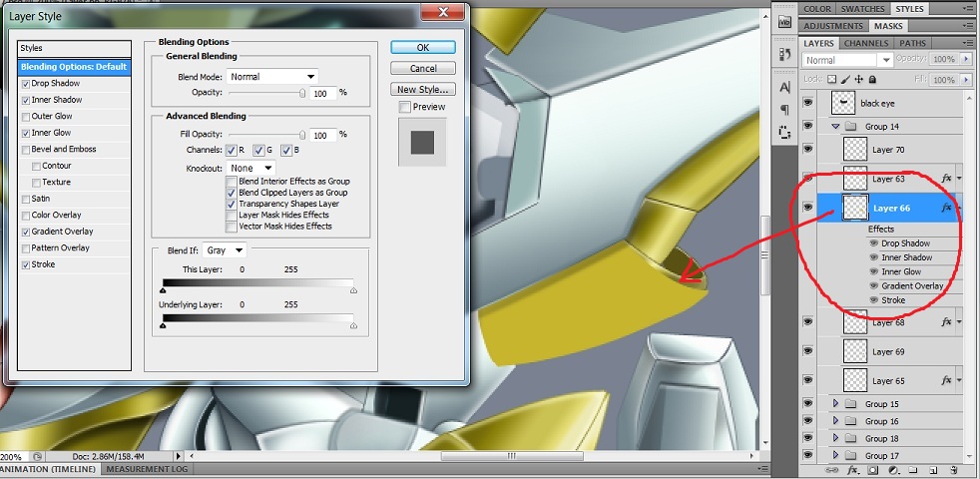Click the Group 14 folder icon
Screen dimensions: 980x479
pyautogui.click(x=850, y=127)
